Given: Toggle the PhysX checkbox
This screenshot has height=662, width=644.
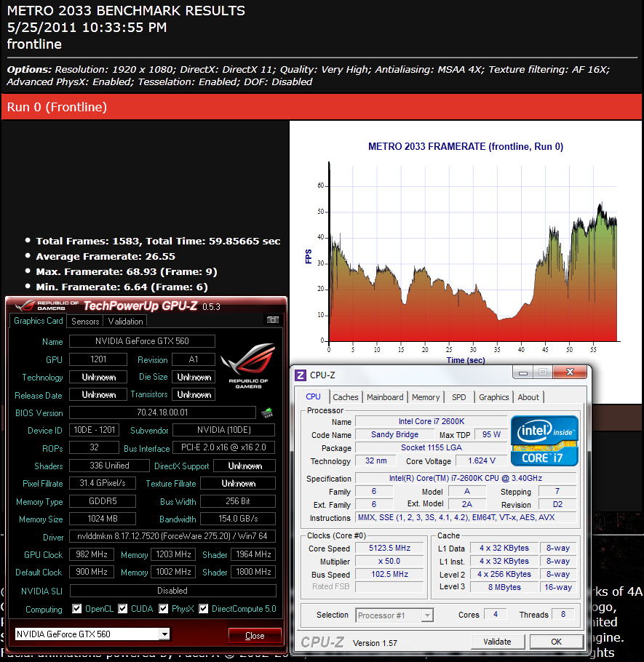Looking at the screenshot, I should [x=163, y=608].
